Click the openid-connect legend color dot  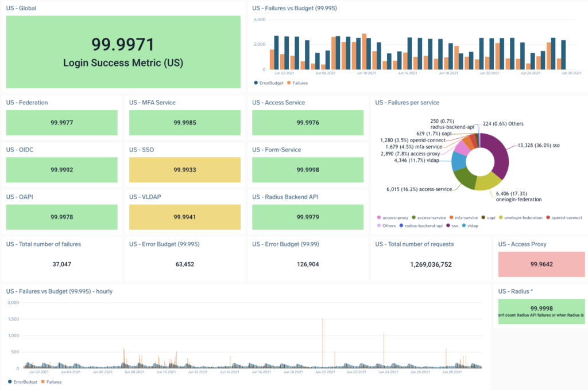[548, 217]
